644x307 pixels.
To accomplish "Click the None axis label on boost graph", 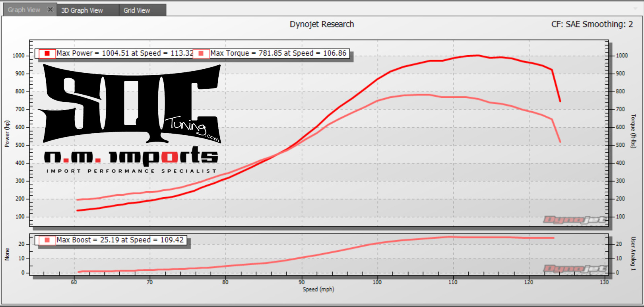I will pyautogui.click(x=7, y=255).
